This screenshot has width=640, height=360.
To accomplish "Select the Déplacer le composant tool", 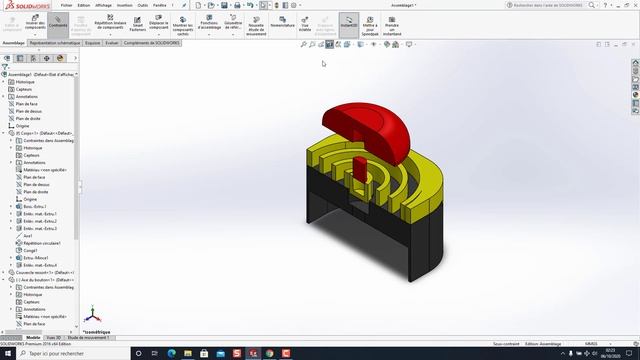I will coord(158,22).
